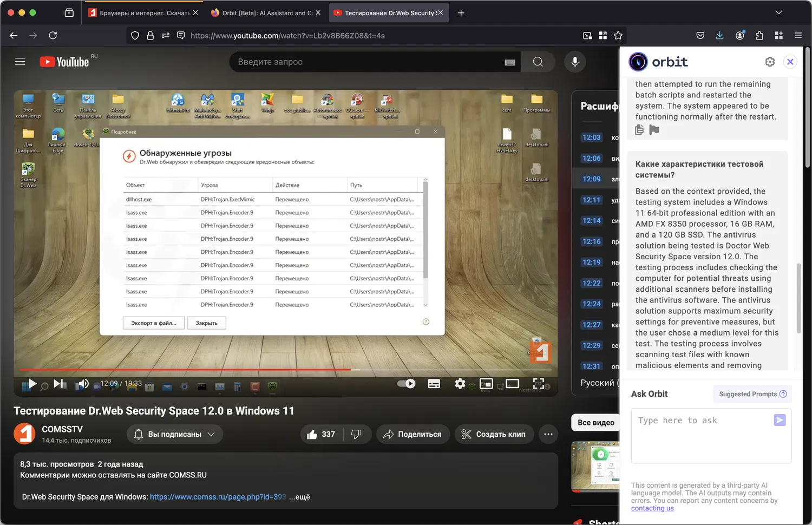812x525 pixels.
Task: Open Orbit settings gear icon
Action: [770, 62]
